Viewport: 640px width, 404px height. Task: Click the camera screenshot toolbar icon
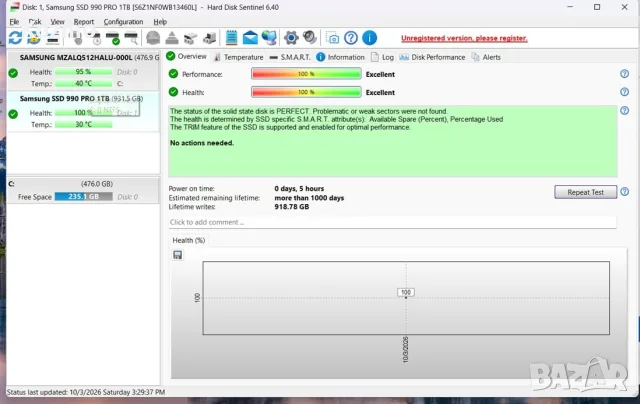[332, 38]
